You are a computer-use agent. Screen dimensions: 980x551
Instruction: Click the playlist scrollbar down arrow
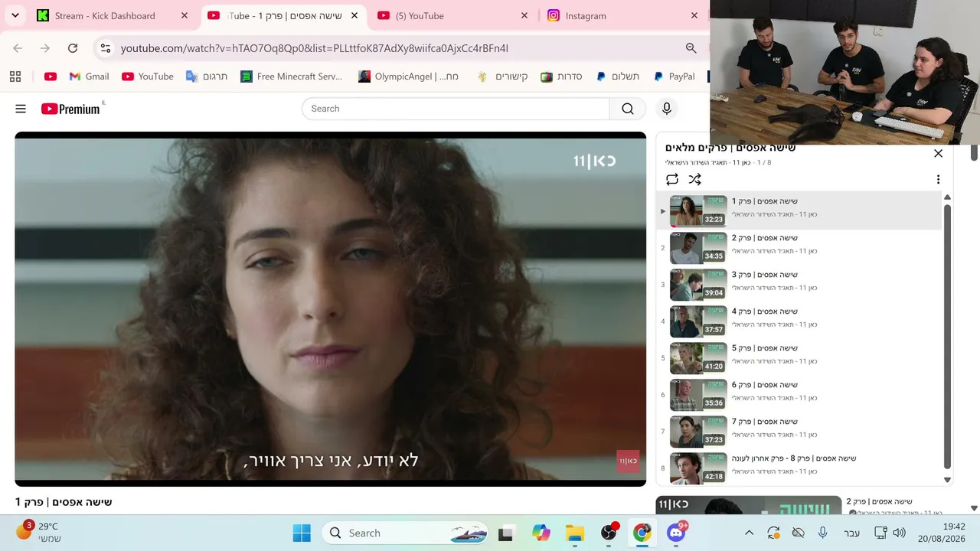click(947, 480)
